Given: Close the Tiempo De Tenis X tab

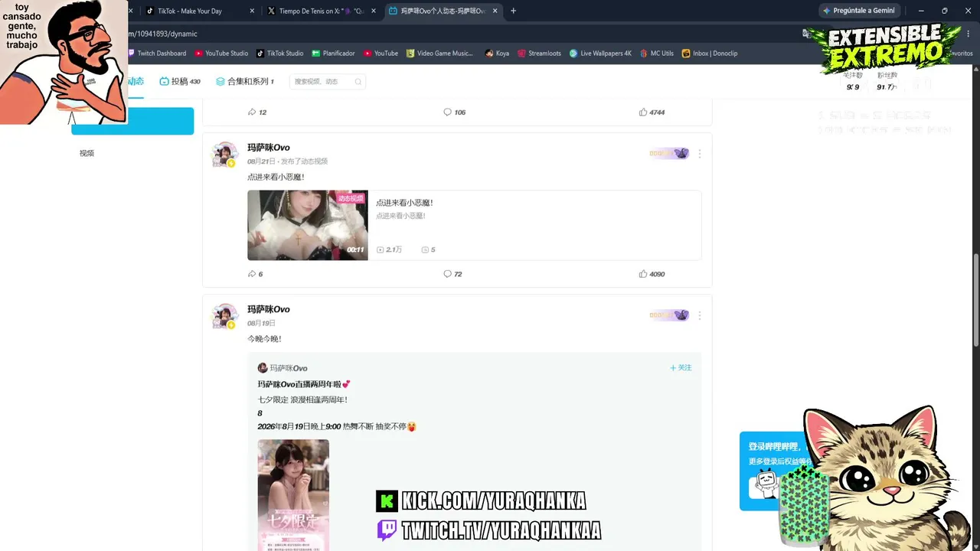Looking at the screenshot, I should point(374,11).
